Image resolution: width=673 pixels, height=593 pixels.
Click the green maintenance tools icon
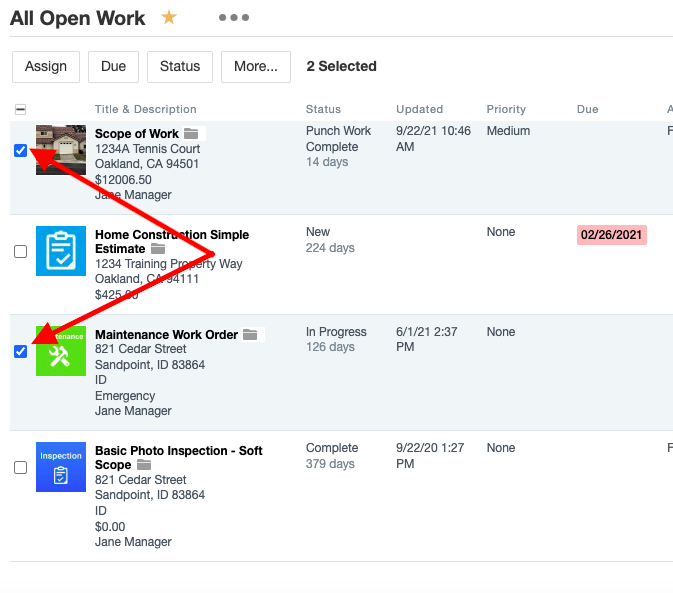pyautogui.click(x=61, y=350)
